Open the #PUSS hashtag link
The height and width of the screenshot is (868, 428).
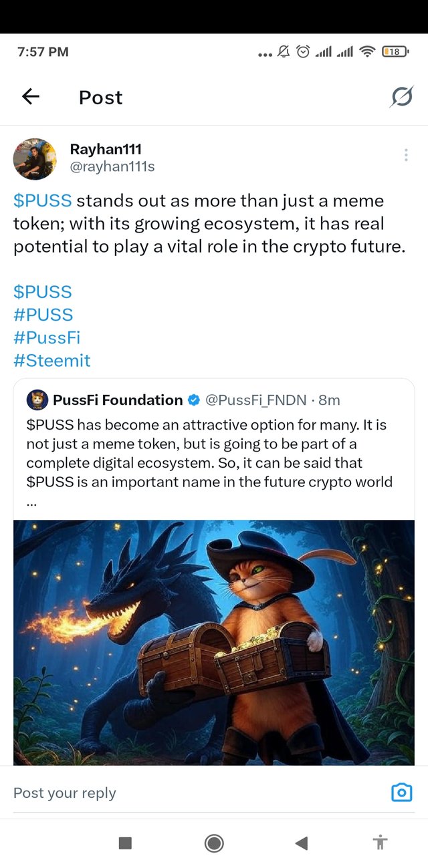point(43,314)
